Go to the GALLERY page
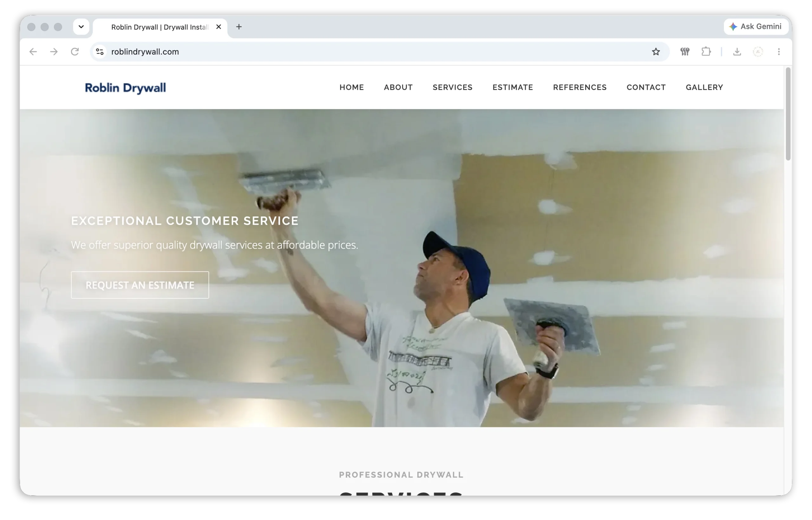The width and height of the screenshot is (812, 520). pyautogui.click(x=704, y=87)
